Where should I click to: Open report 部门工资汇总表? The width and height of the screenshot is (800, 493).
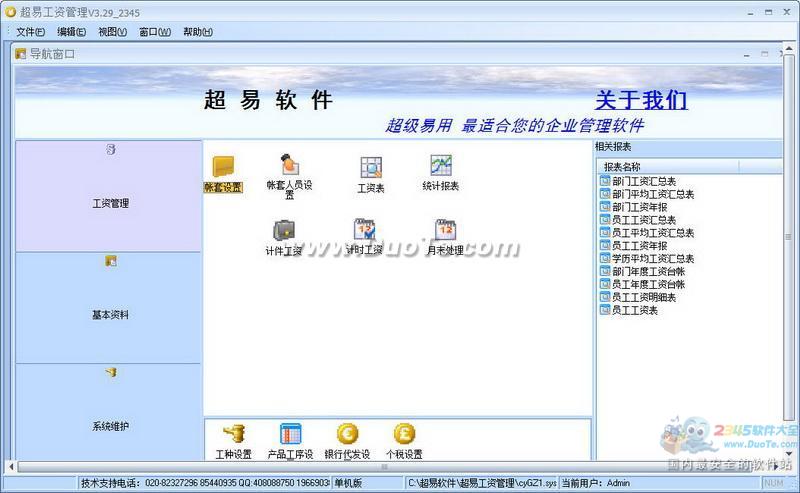(x=638, y=181)
